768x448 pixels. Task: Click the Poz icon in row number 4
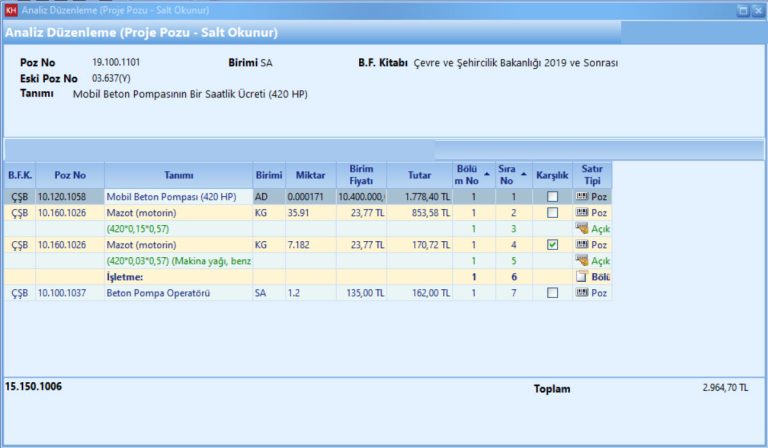[581, 245]
